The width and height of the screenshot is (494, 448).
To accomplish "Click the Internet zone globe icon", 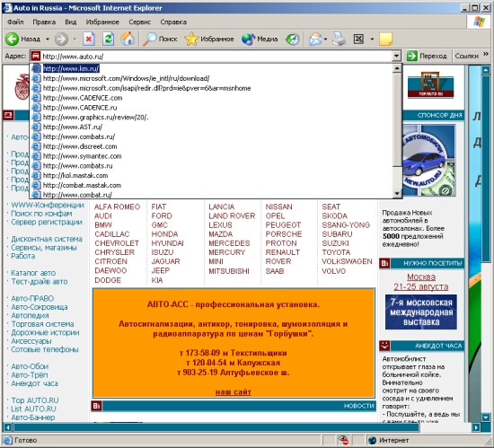I will coord(373,440).
